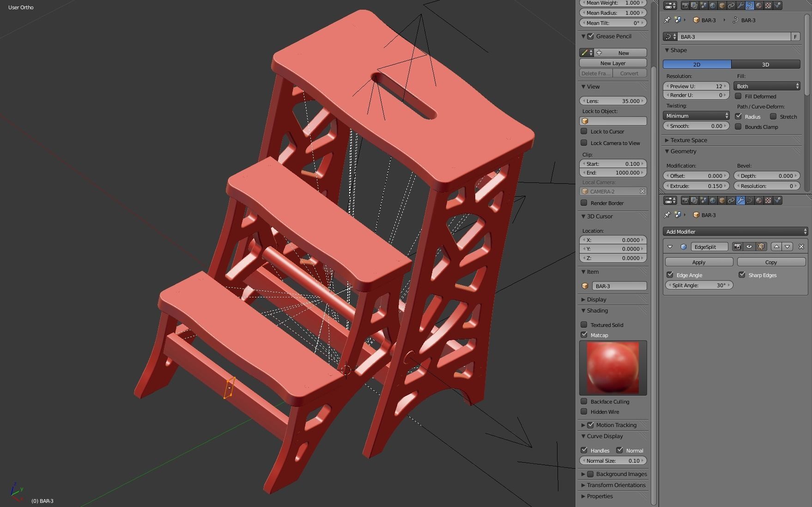Open Texture tab in the modifier editor
The width and height of the screenshot is (812, 507).
768,200
